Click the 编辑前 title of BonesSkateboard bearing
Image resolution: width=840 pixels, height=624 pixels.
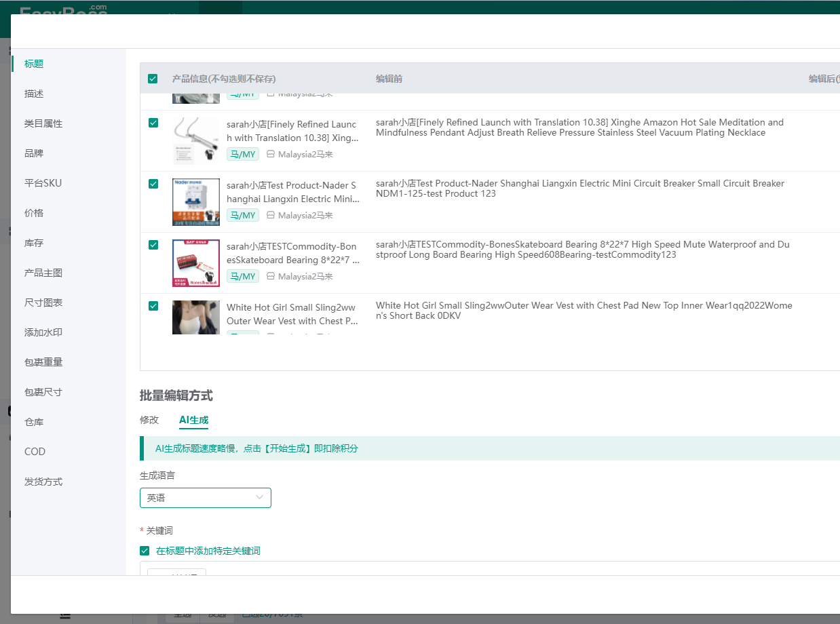[583, 250]
